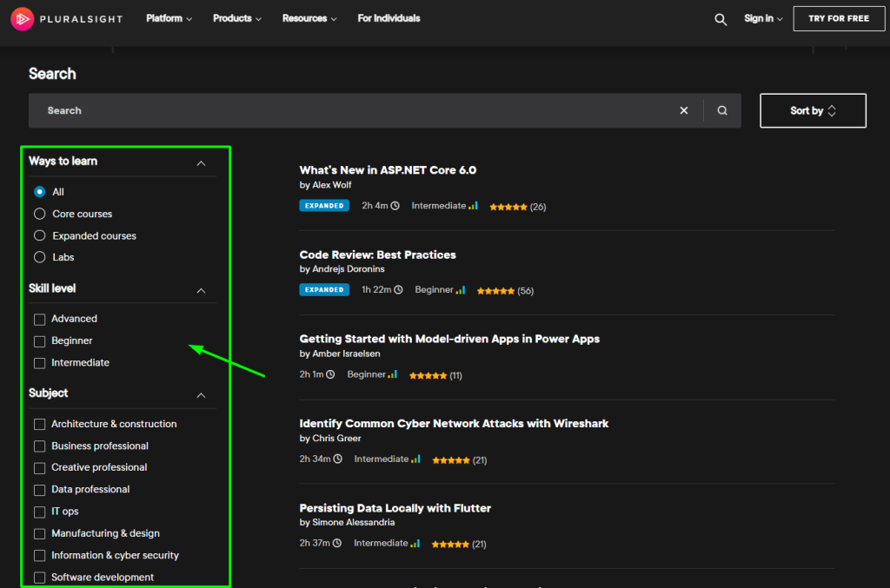Tick the Creative professional checkbox

pos(39,468)
